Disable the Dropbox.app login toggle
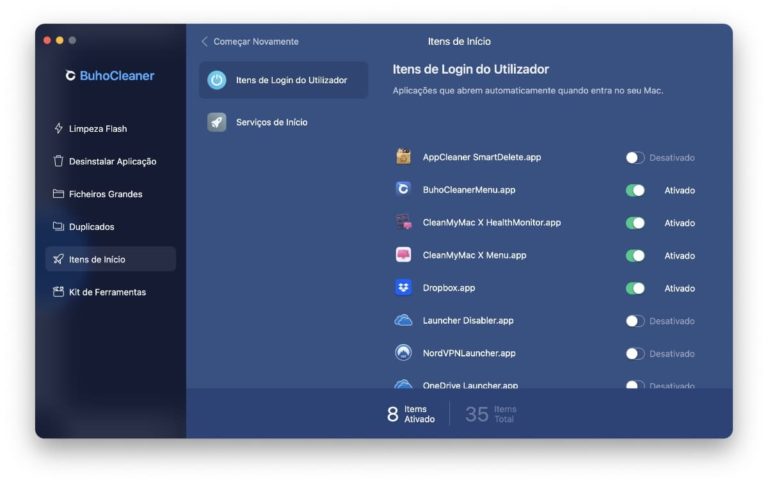 tap(634, 288)
